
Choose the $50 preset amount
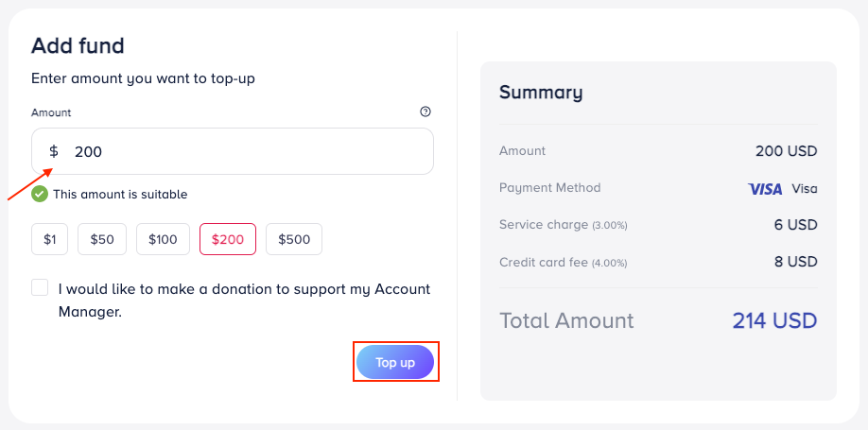(102, 239)
